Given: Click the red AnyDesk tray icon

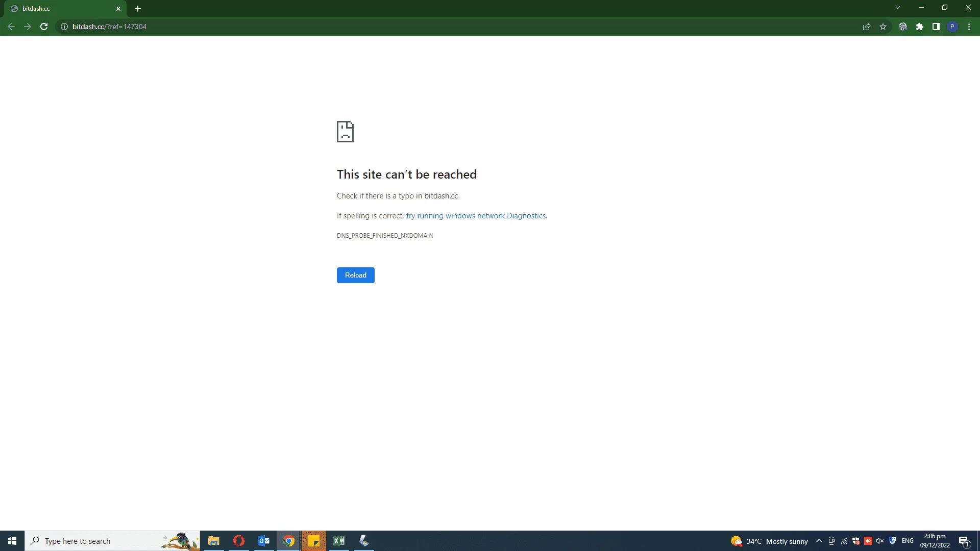Looking at the screenshot, I should 868,541.
